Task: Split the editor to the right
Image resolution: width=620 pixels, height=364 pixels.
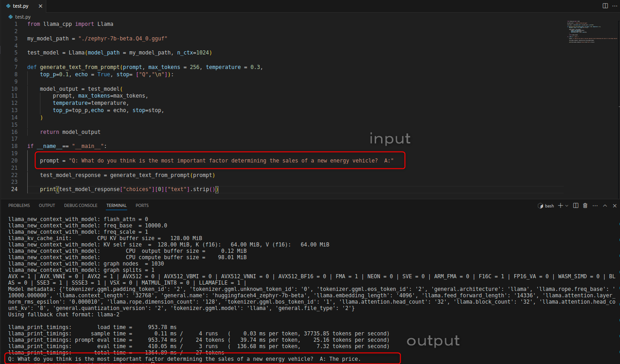Action: 605,5
